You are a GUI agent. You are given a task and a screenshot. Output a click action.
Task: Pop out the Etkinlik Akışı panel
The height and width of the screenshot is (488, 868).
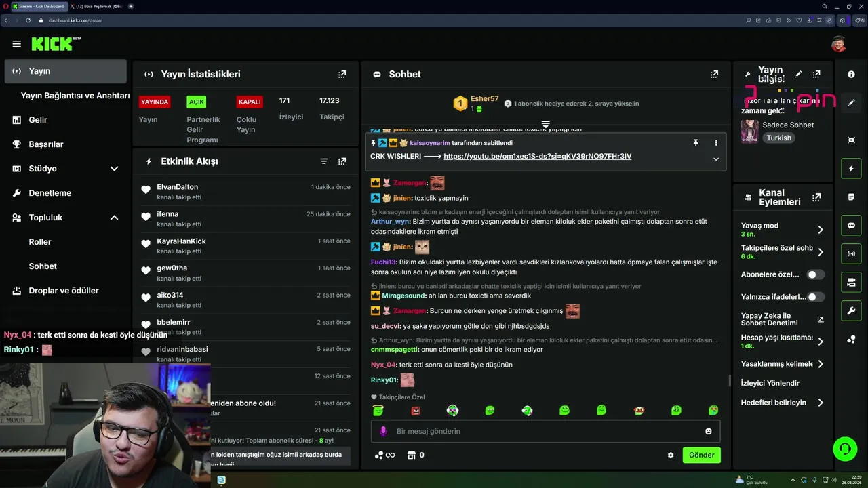pos(342,161)
